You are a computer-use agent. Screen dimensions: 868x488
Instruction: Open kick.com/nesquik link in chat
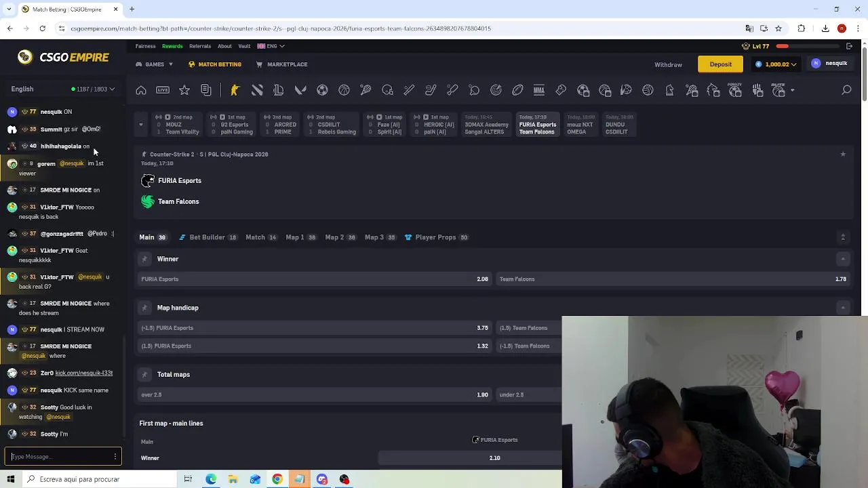(x=84, y=373)
